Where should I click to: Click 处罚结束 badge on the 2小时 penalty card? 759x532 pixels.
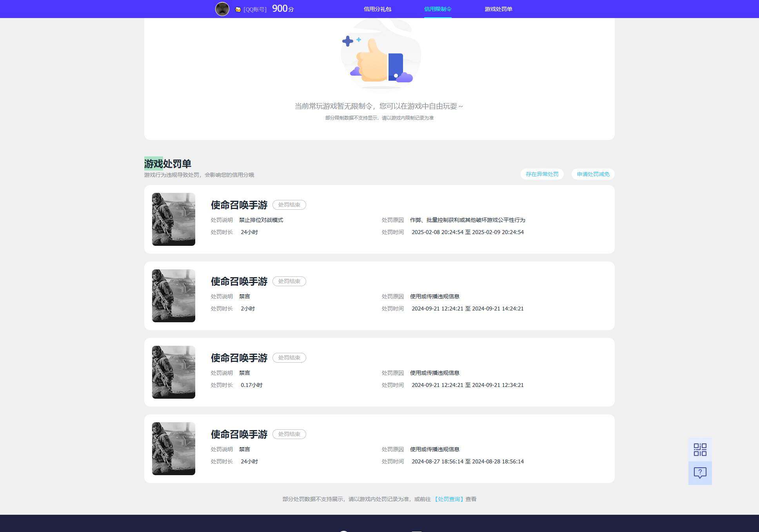coord(289,281)
